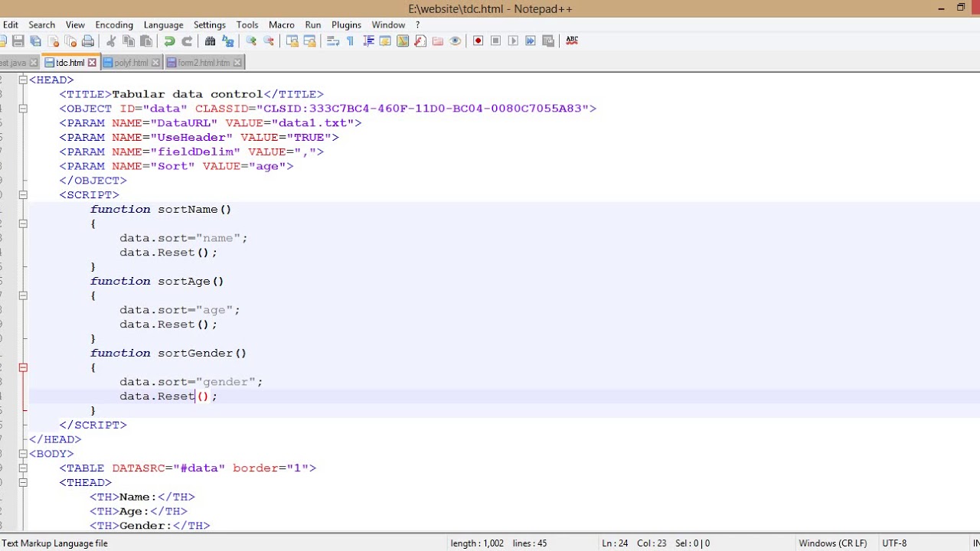Open the Language menu
Viewport: 980px width, 551px height.
tap(163, 24)
